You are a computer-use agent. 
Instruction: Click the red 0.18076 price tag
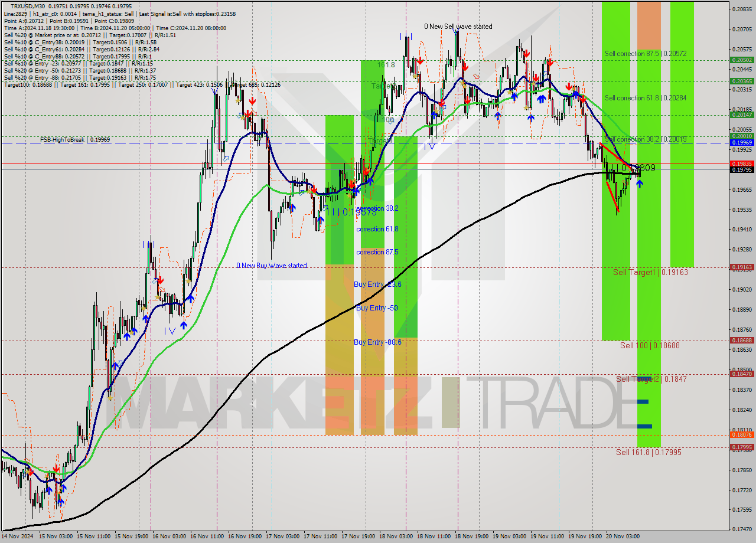742,435
